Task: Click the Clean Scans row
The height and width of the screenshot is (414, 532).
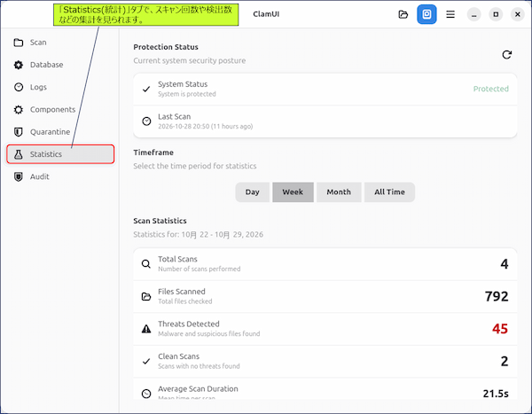Action: (325, 362)
